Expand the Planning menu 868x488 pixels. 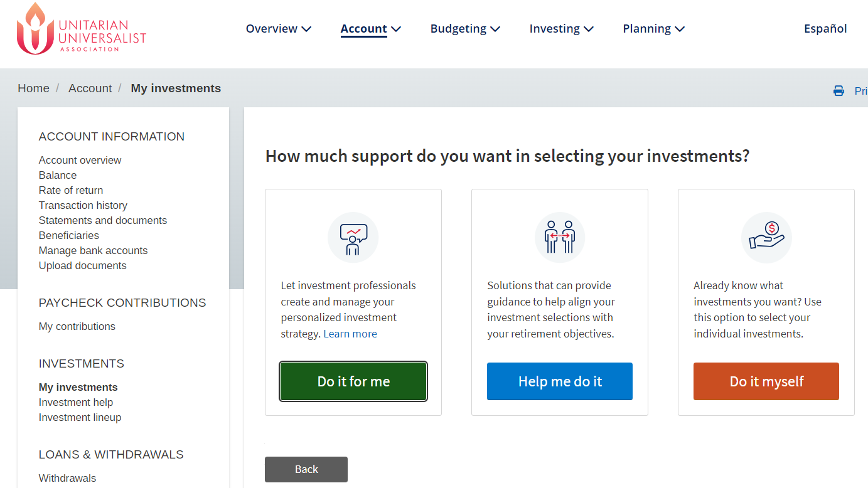(x=653, y=29)
